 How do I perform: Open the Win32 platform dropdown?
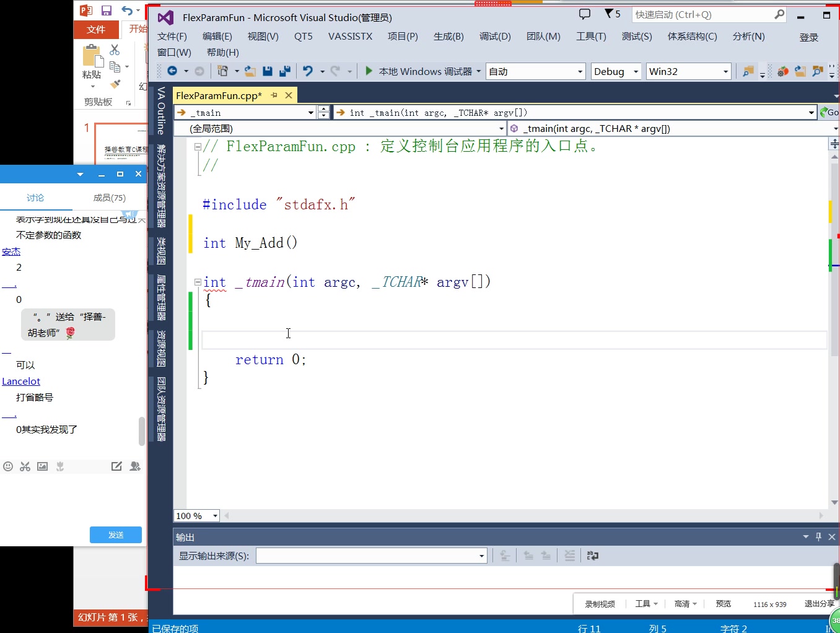tap(727, 71)
